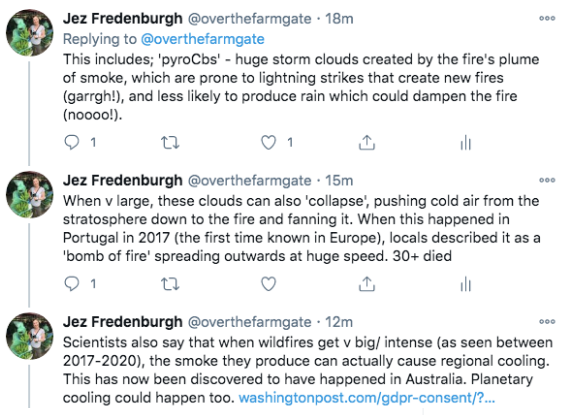Like the tweet about pyroCbs clouds
Viewport: 567px width, 415px height.
(x=268, y=142)
